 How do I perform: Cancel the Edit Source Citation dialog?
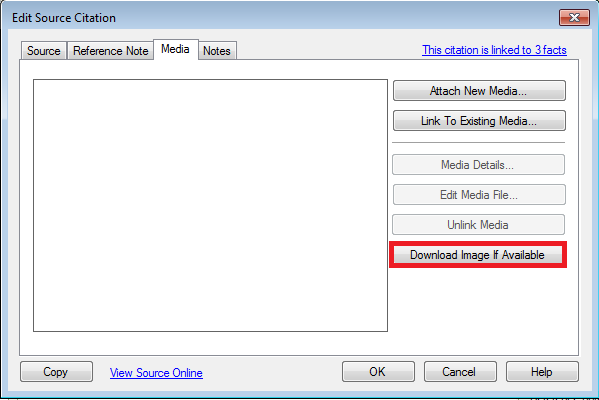460,372
